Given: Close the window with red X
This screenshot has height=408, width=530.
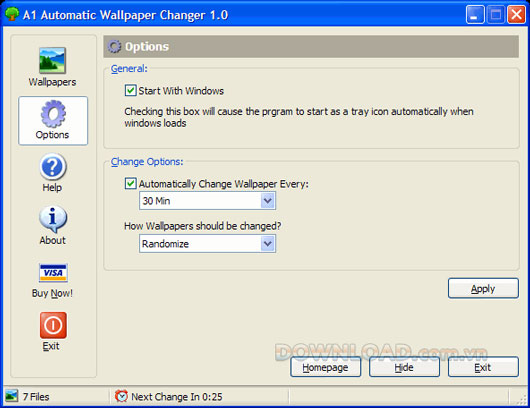Looking at the screenshot, I should 516,15.
